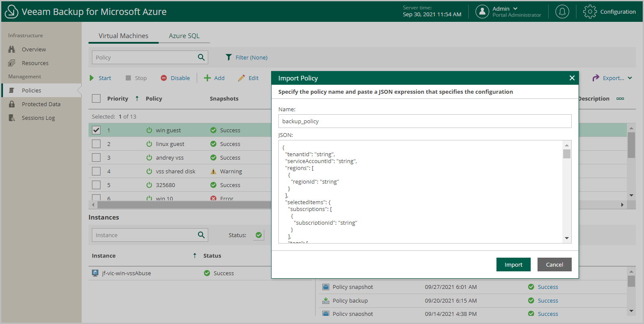644x324 pixels.
Task: Click the red Disable icon
Action: (x=164, y=78)
